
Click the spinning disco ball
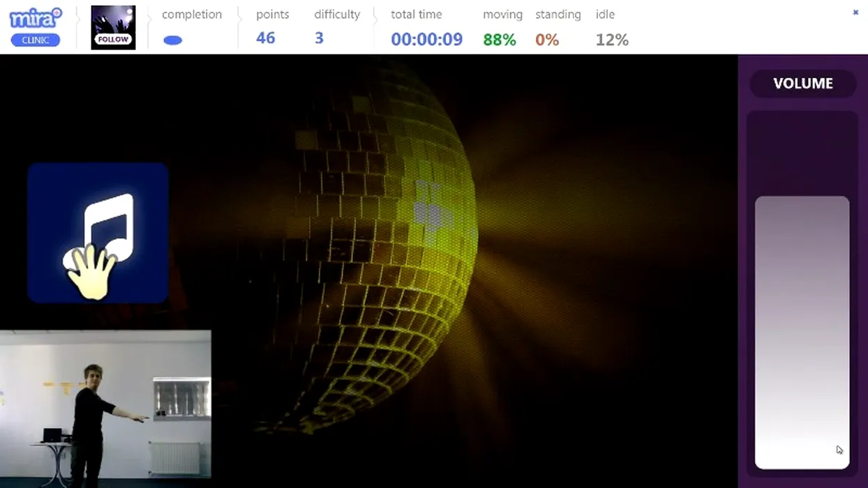click(377, 251)
